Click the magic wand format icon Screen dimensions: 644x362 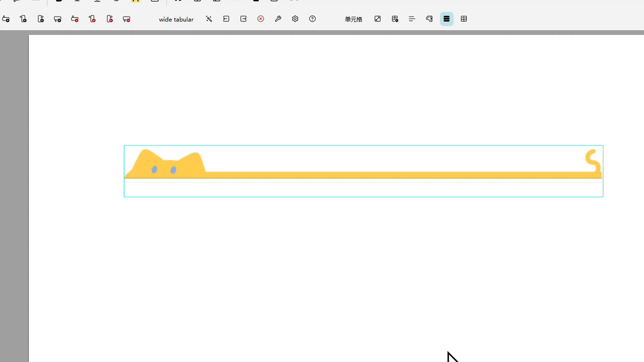(209, 19)
